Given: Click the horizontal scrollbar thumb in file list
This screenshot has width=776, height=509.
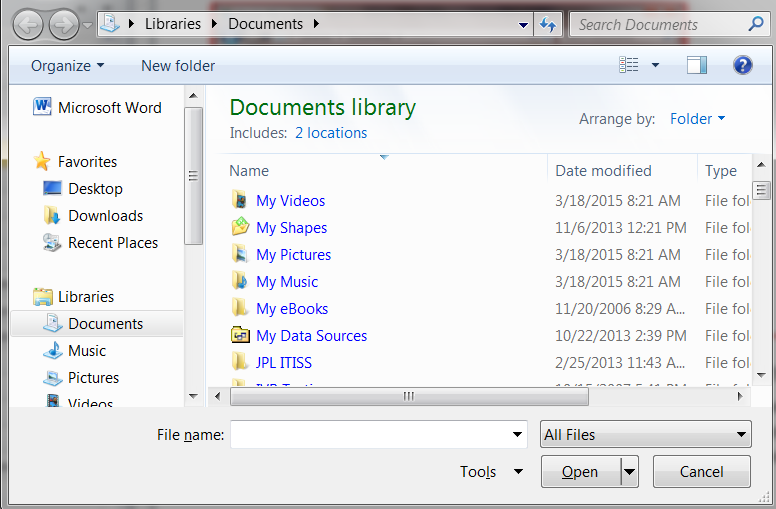Looking at the screenshot, I should pyautogui.click(x=409, y=396).
